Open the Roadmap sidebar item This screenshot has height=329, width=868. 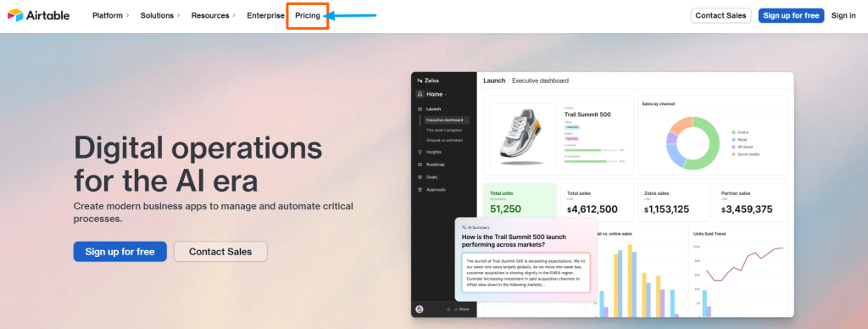435,164
